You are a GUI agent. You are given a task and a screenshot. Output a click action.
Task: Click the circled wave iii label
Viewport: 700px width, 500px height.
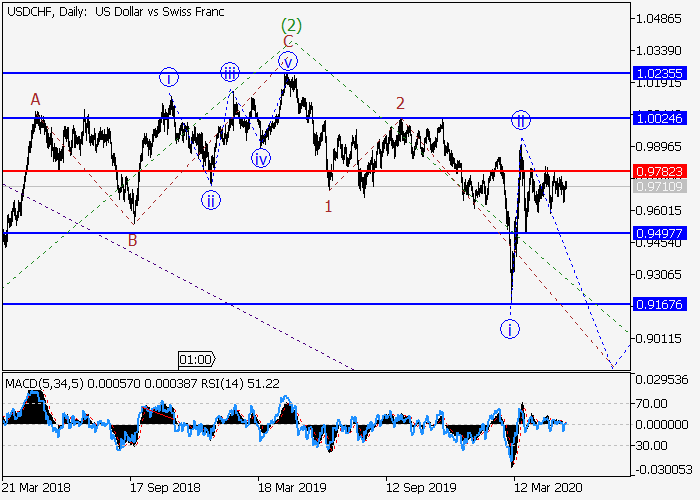point(230,72)
